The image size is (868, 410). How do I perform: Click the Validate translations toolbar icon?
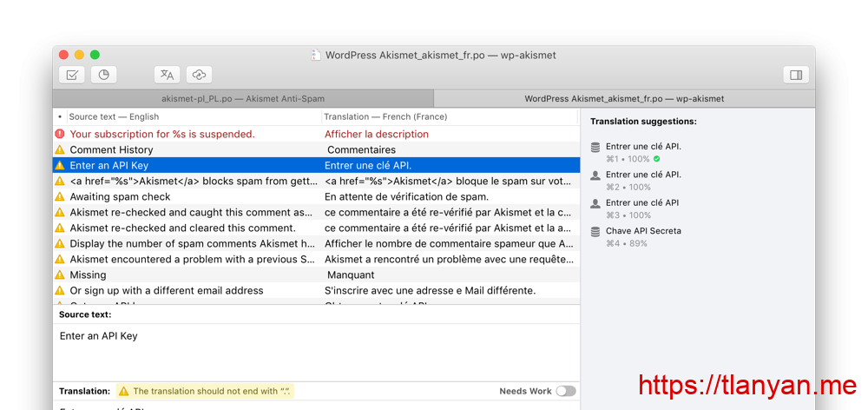[x=72, y=75]
